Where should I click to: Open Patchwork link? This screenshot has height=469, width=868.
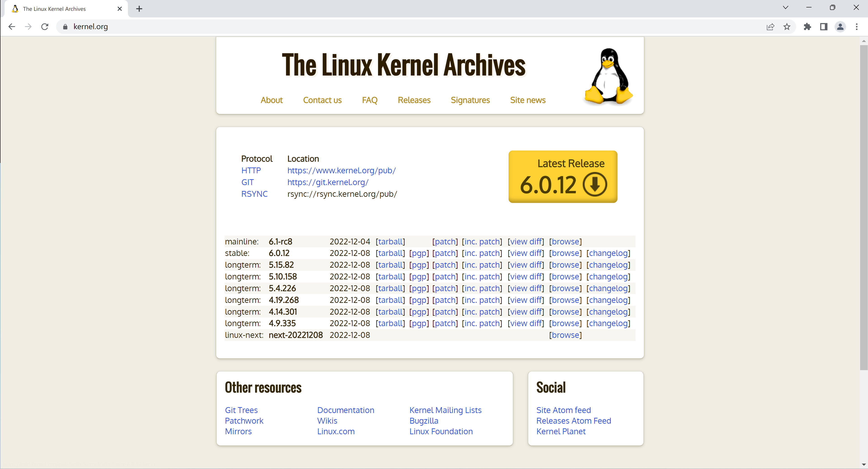[x=244, y=421]
